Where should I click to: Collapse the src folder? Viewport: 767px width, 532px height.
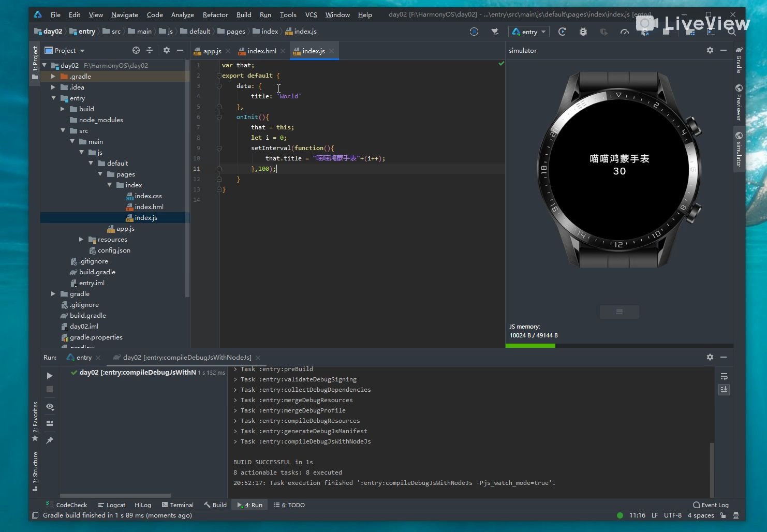63,130
